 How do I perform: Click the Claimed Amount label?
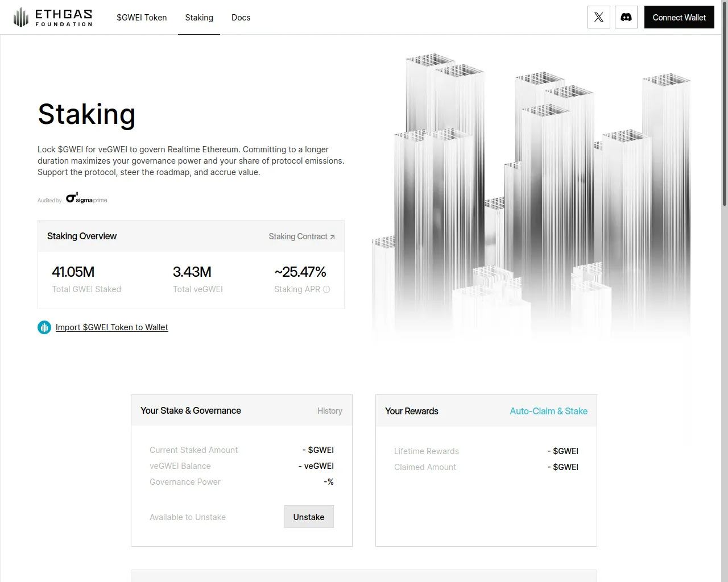pos(425,467)
